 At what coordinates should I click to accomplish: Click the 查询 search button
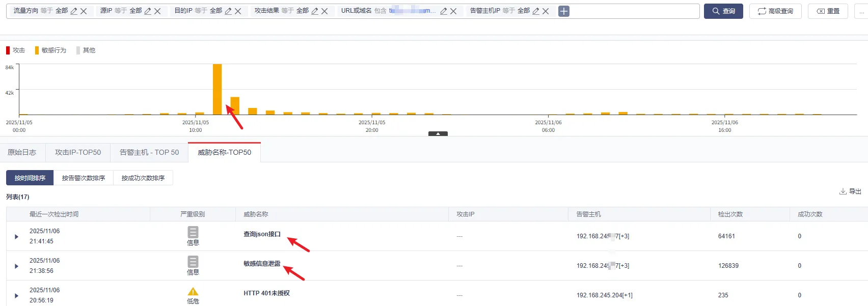pos(723,11)
